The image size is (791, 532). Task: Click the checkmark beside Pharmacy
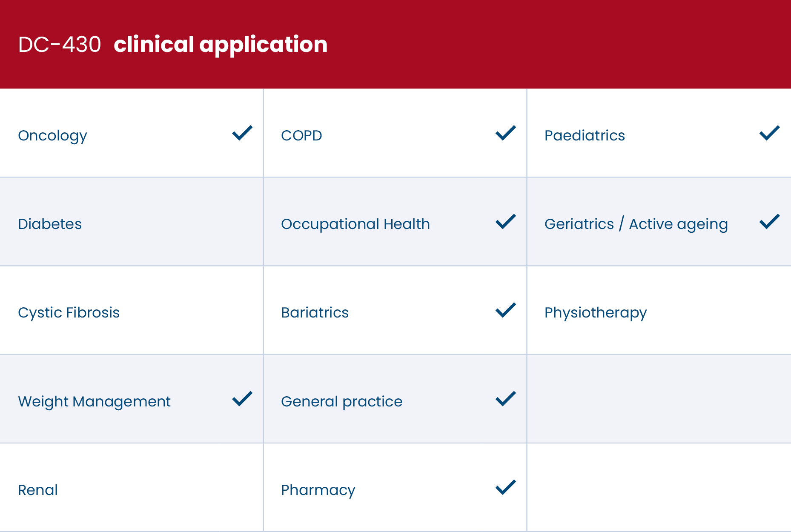coord(506,487)
